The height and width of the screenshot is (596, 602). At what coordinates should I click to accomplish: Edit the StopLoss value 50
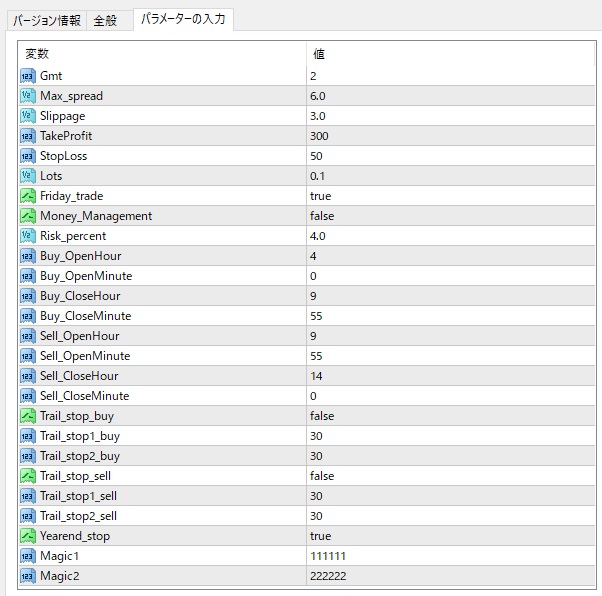[x=451, y=156]
